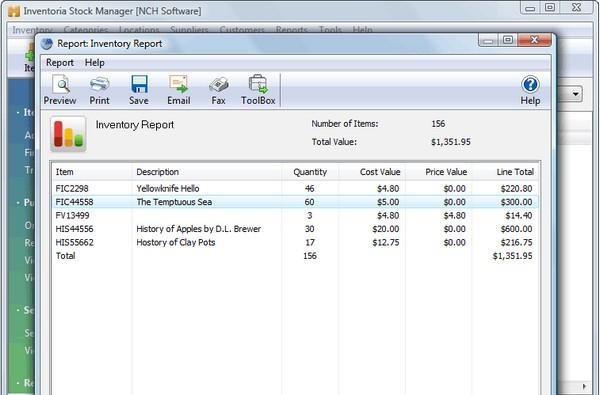Image resolution: width=600 pixels, height=395 pixels.
Task: Click the Inventory Report heading text
Action: 135,125
